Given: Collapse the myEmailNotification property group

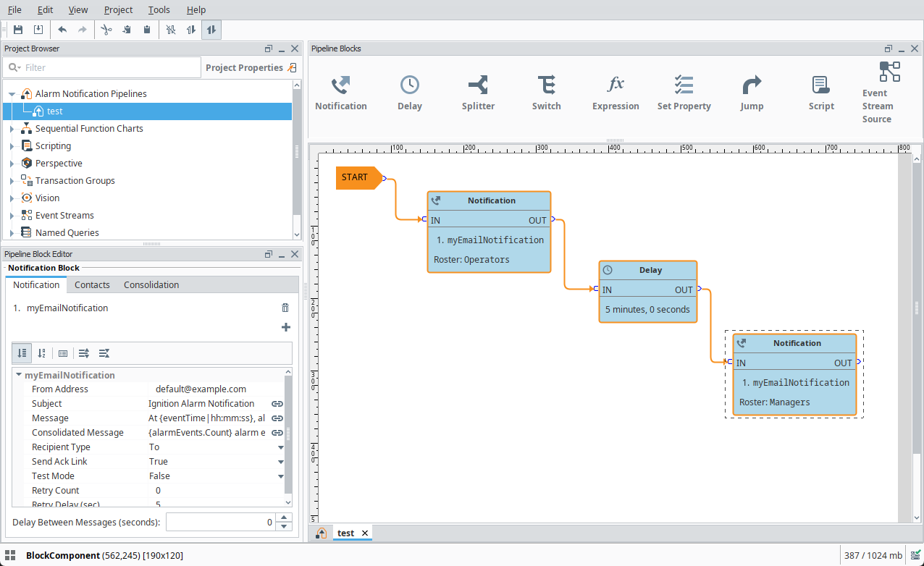Looking at the screenshot, I should tap(19, 375).
